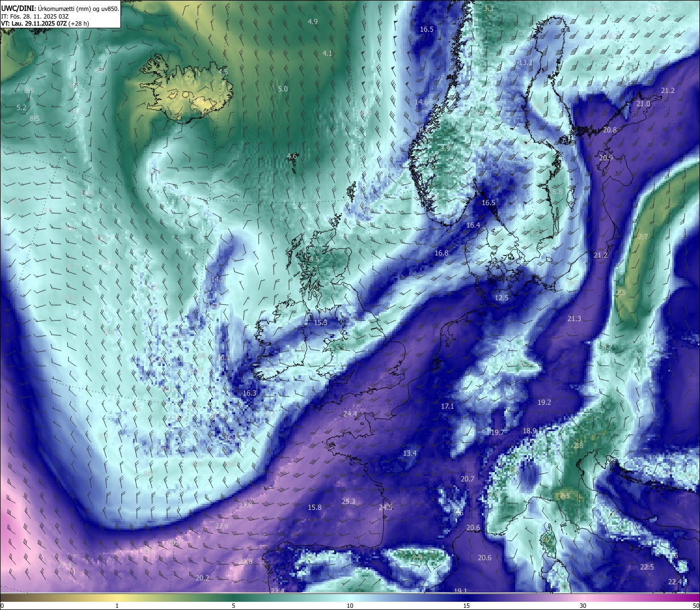Click the color scale label '10'

350,606
